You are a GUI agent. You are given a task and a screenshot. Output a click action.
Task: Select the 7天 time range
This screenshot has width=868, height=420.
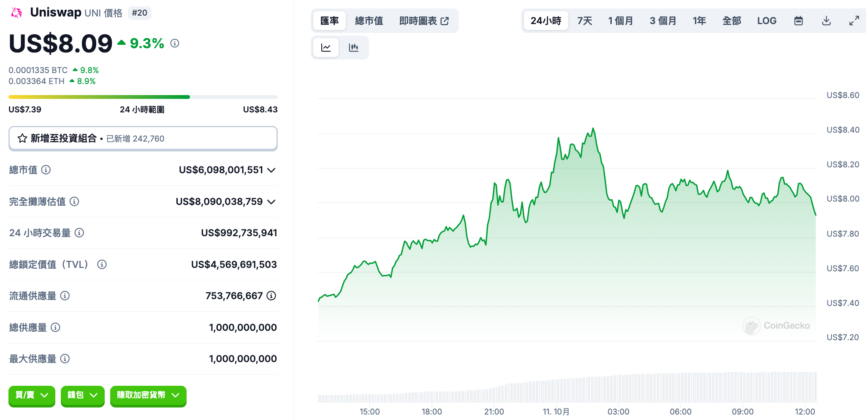tap(585, 21)
